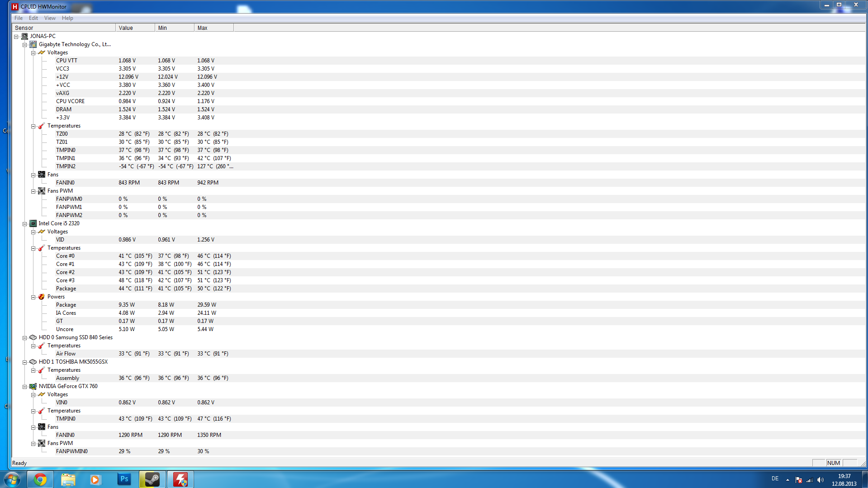Open the View menu
The width and height of the screenshot is (868, 488).
pyautogui.click(x=50, y=18)
